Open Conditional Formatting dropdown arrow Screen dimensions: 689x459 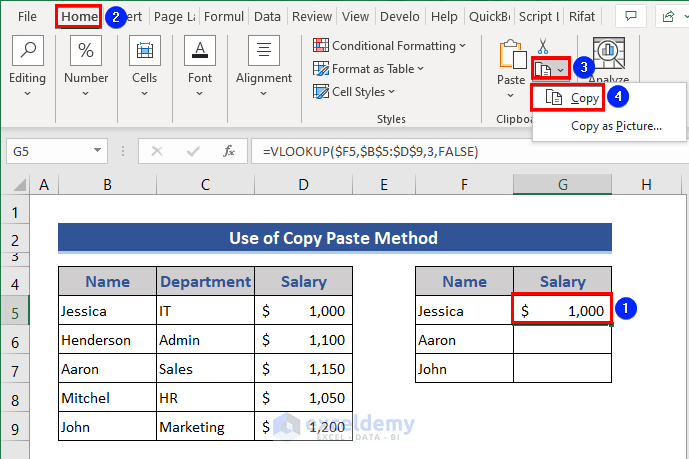pyautogui.click(x=462, y=45)
